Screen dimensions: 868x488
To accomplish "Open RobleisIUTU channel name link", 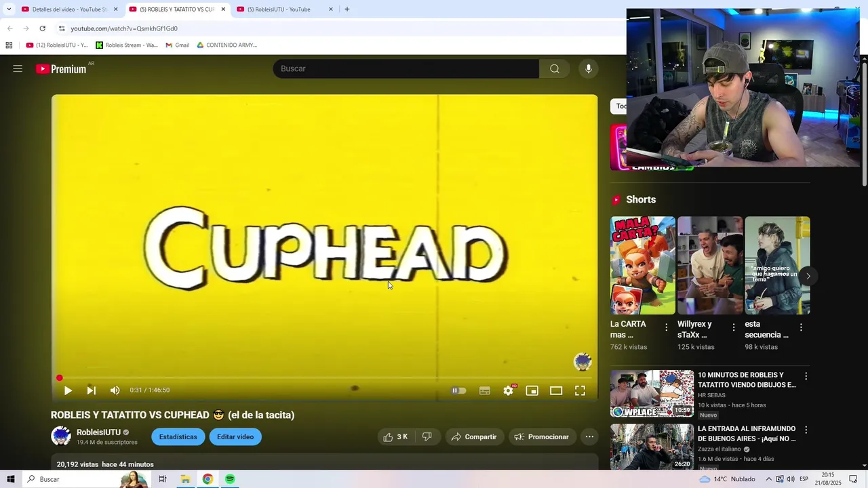I will [98, 432].
